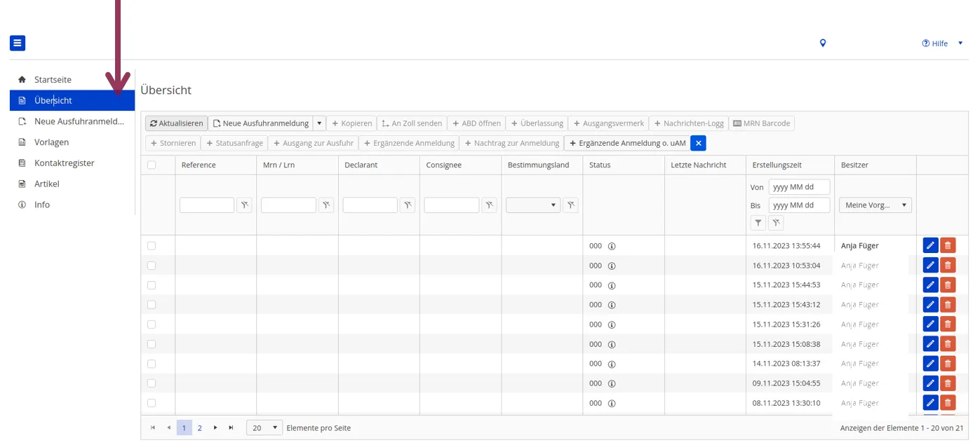
Task: Click the Aktualisieren button
Action: click(x=176, y=123)
